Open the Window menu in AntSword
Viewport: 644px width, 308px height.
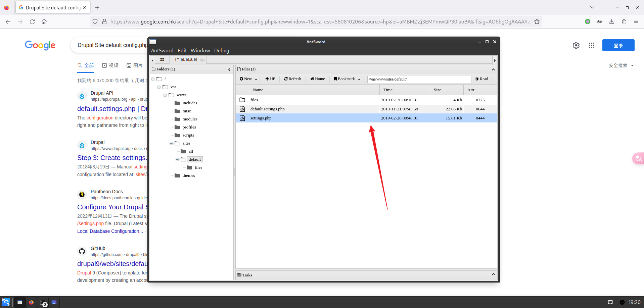click(200, 51)
